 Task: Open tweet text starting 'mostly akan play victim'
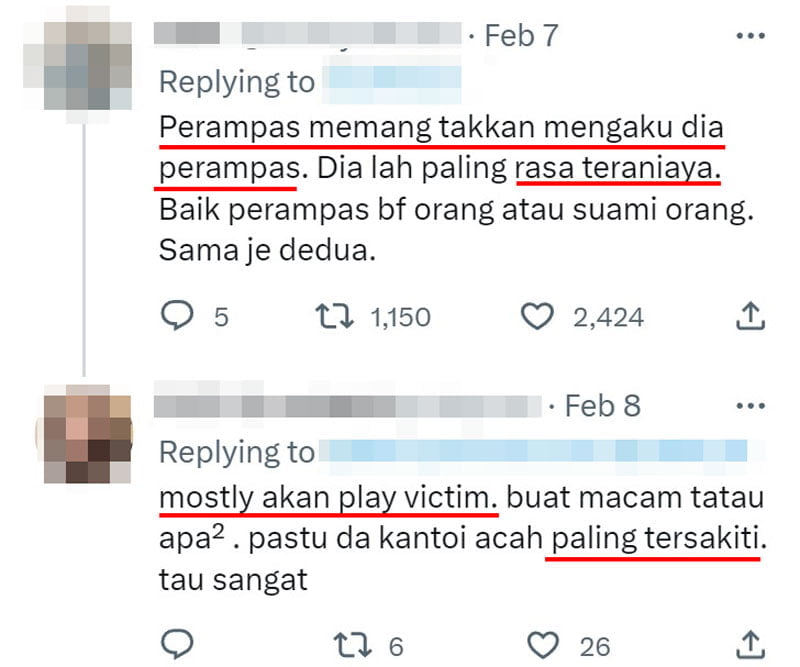click(463, 538)
